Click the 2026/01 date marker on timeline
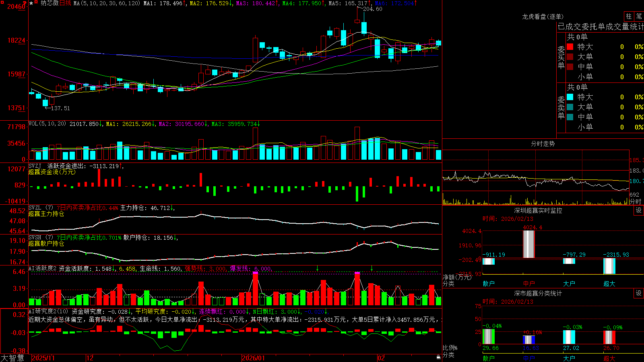Screen dimensions: 644x362 coord(254,358)
